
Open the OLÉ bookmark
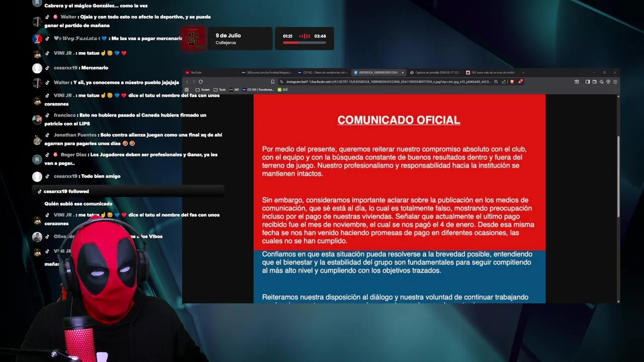point(283,89)
